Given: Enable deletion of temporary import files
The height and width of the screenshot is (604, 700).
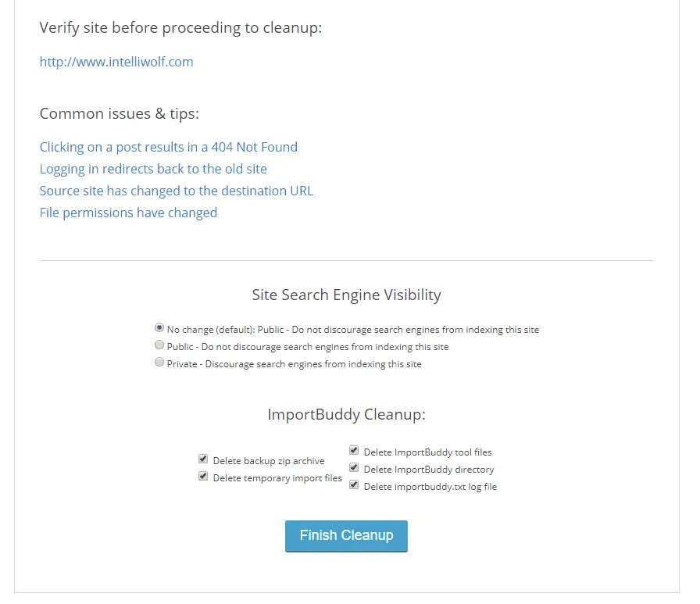Looking at the screenshot, I should (203, 476).
